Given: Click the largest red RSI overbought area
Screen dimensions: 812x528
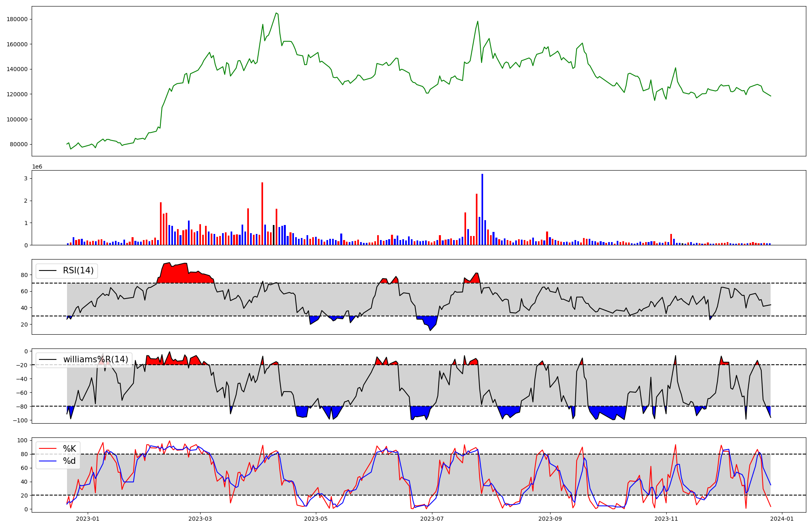Looking at the screenshot, I should pyautogui.click(x=179, y=274).
